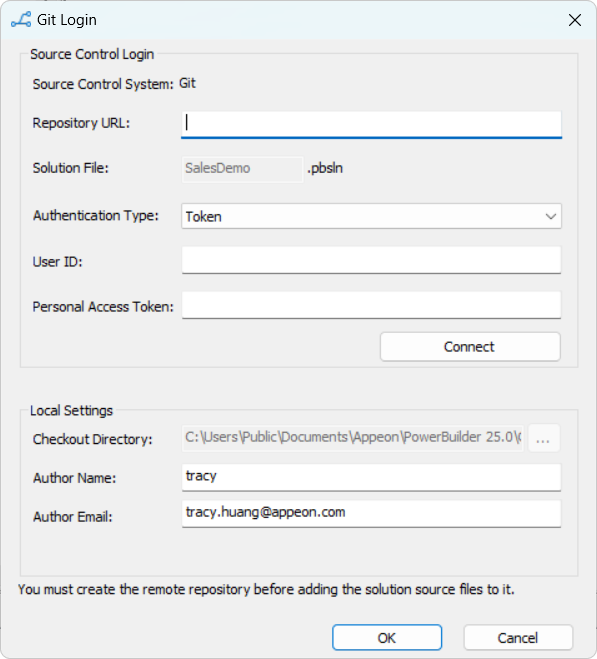Click the 'Local Settings' group title

click(x=71, y=411)
